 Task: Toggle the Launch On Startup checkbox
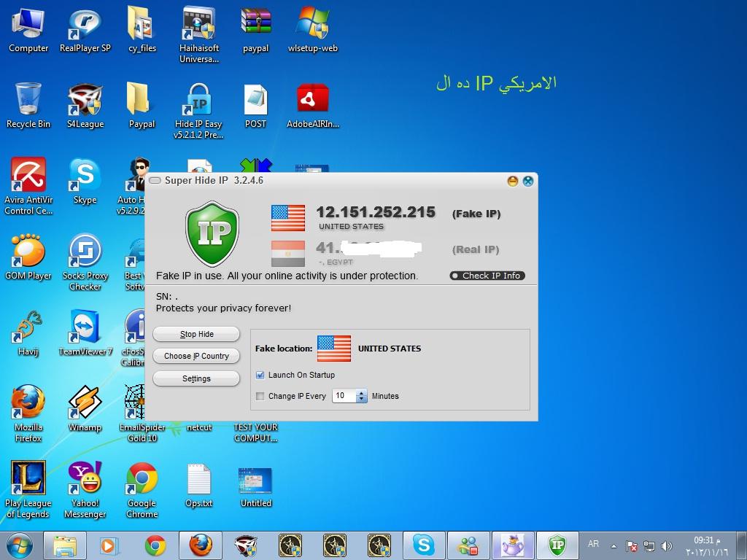point(260,376)
